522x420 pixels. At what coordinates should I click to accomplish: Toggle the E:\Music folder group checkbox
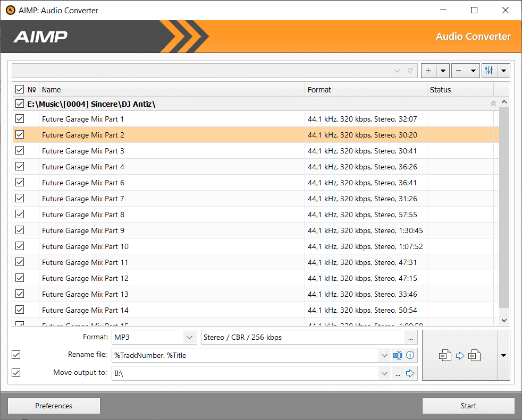pyautogui.click(x=20, y=104)
